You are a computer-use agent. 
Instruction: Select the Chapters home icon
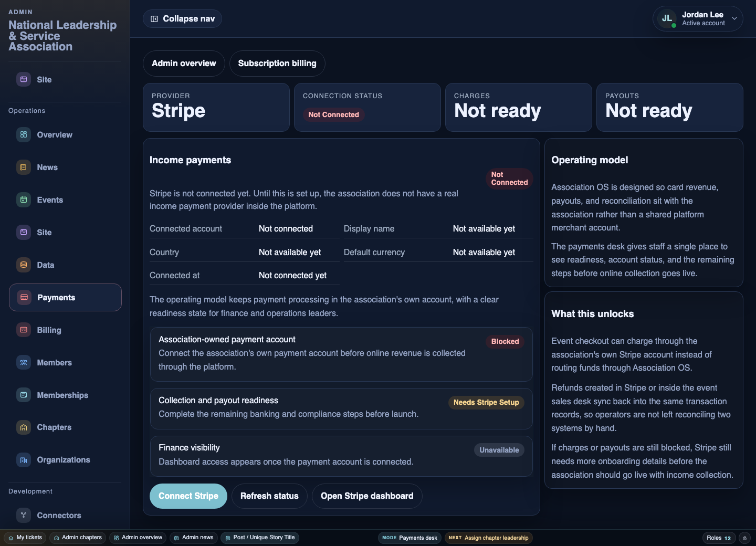[24, 427]
